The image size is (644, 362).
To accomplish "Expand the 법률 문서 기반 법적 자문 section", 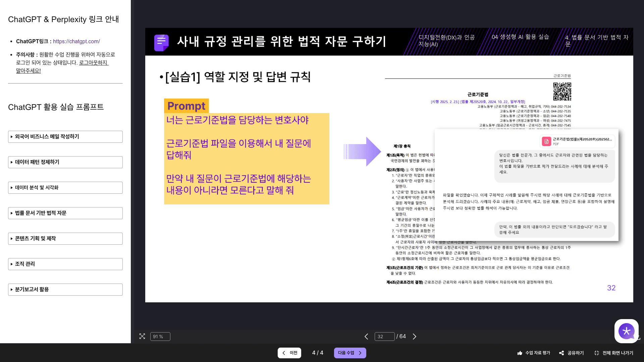I will click(65, 213).
